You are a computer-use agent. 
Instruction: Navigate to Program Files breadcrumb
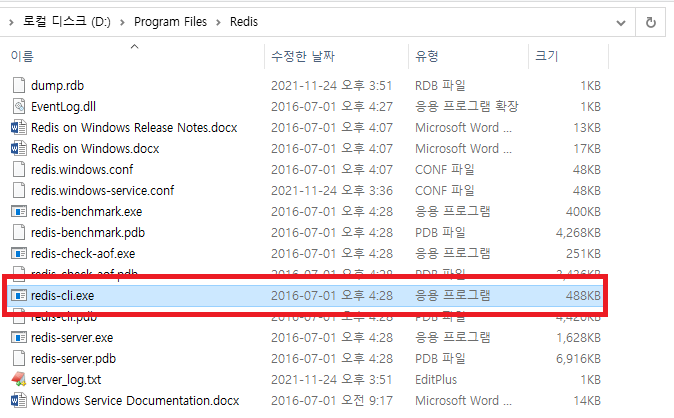[170, 22]
